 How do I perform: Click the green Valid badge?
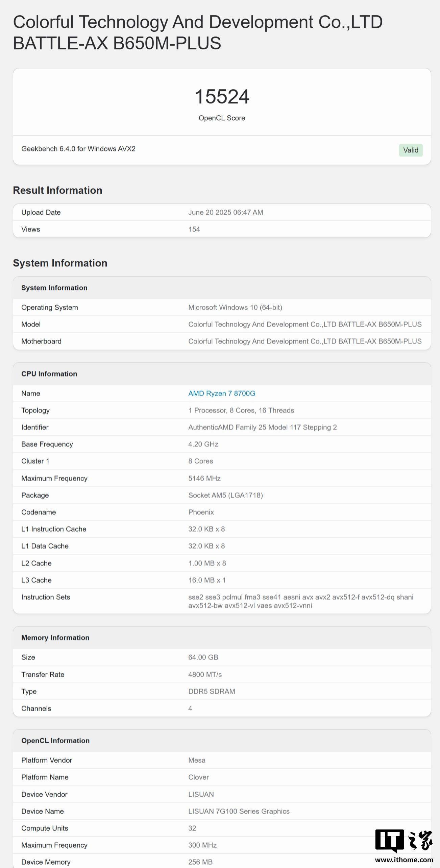tap(411, 150)
